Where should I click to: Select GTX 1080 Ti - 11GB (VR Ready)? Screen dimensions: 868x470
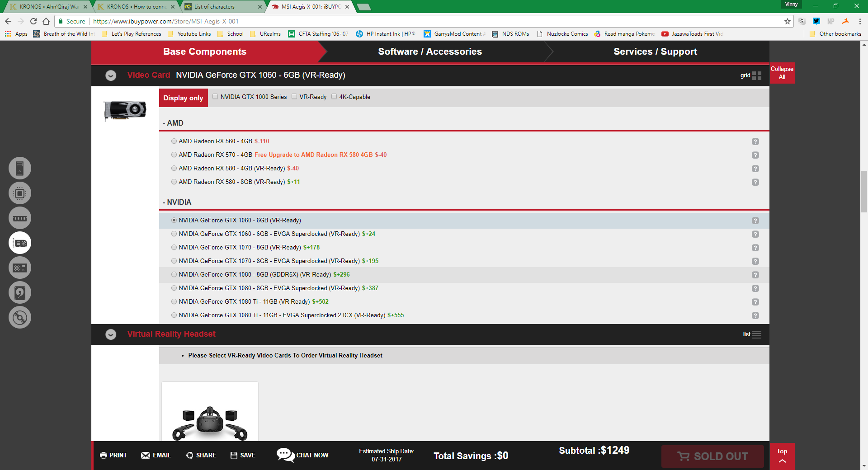(174, 302)
